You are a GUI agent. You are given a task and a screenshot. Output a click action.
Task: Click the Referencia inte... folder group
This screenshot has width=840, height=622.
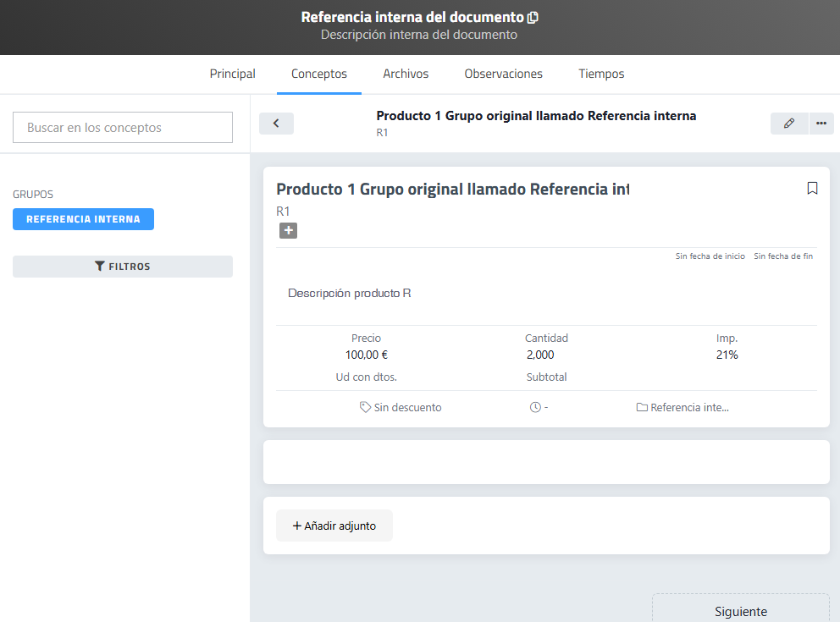pos(682,407)
